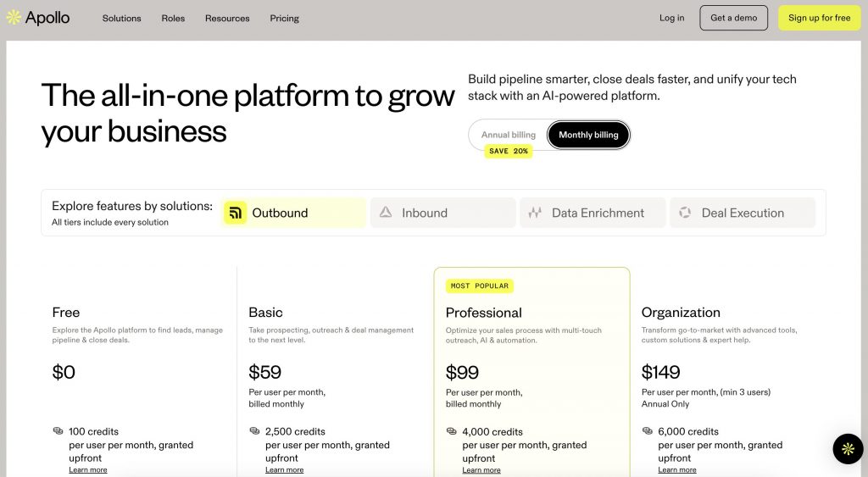Click the Get a demo button
This screenshot has height=477, width=868.
(x=734, y=18)
